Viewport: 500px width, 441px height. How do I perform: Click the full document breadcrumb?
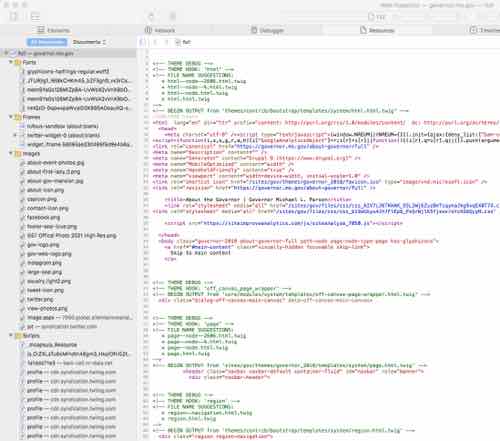click(x=183, y=42)
